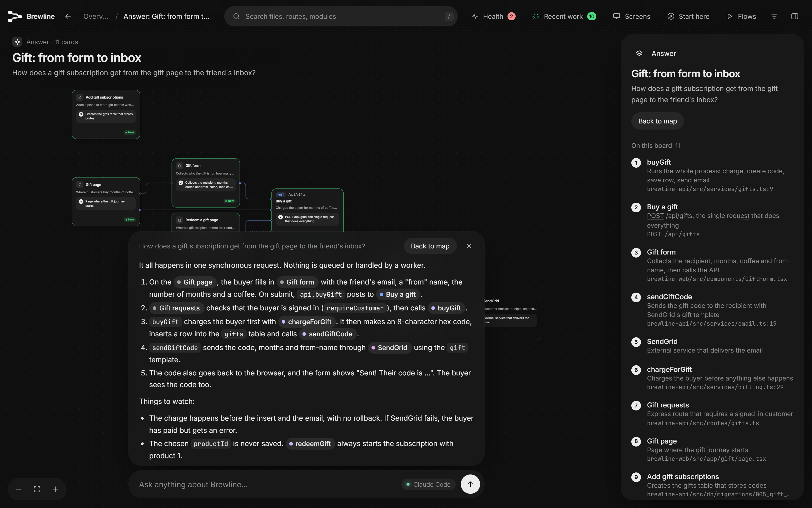This screenshot has width=812, height=508.
Task: Click the Answer sparkle icon above the title
Action: coord(18,42)
